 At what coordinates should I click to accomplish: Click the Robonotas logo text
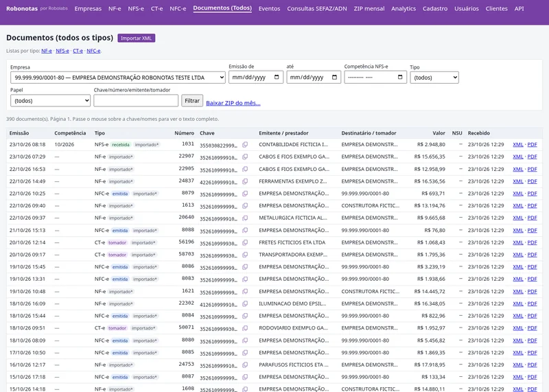click(x=22, y=8)
